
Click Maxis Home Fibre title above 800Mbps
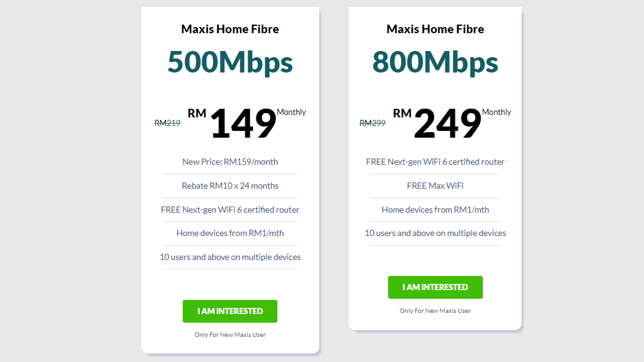435,29
